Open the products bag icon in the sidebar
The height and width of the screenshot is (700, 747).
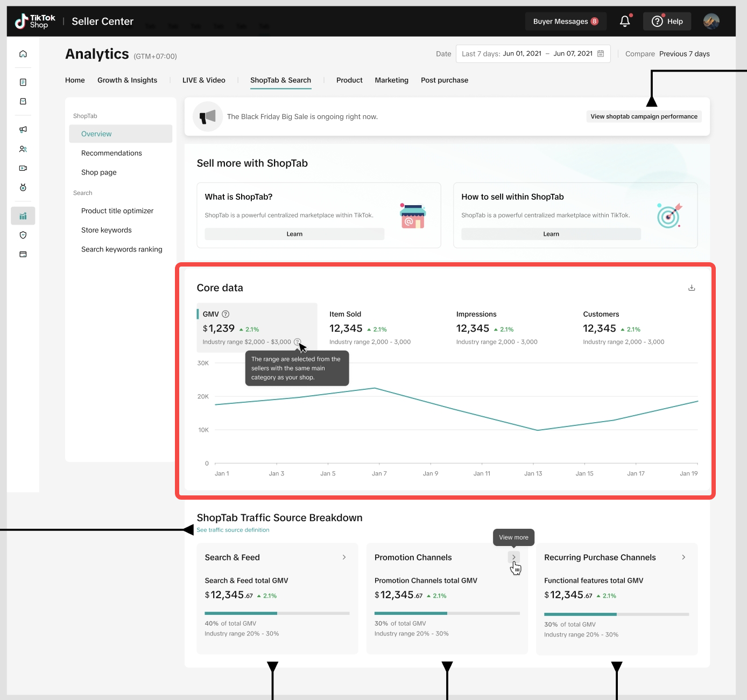tap(23, 101)
